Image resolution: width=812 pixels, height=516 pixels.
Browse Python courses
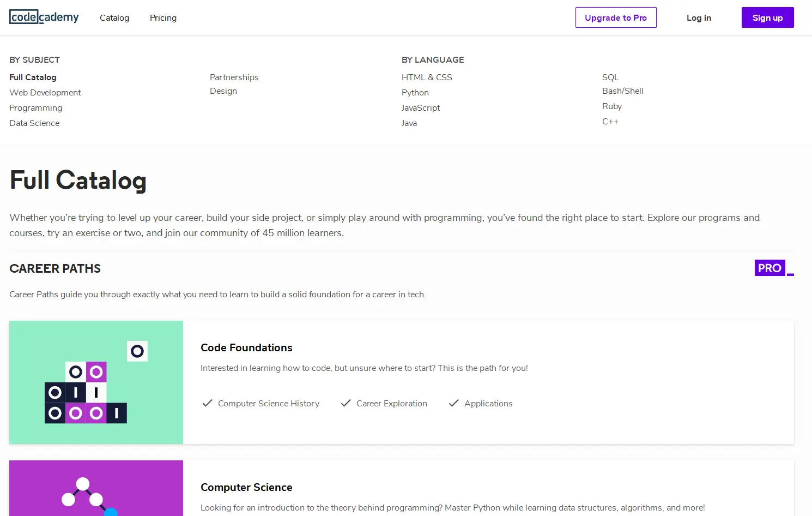point(415,93)
